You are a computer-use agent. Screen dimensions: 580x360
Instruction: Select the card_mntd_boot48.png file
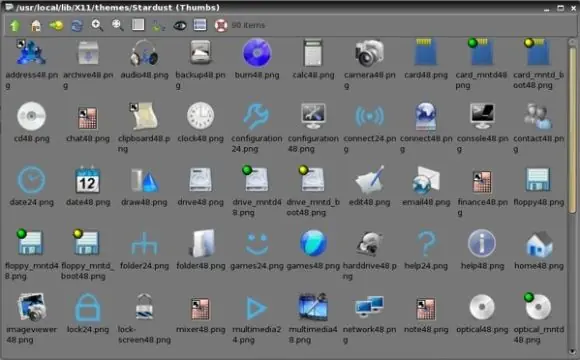[x=538, y=52]
